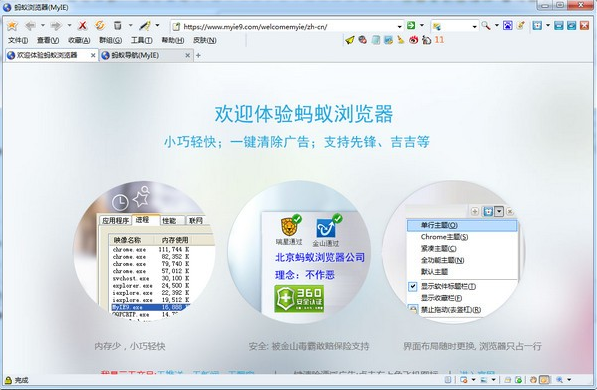Image resolution: width=597 pixels, height=390 pixels.
Task: Click the green plus status bar icon
Action: (x=518, y=379)
